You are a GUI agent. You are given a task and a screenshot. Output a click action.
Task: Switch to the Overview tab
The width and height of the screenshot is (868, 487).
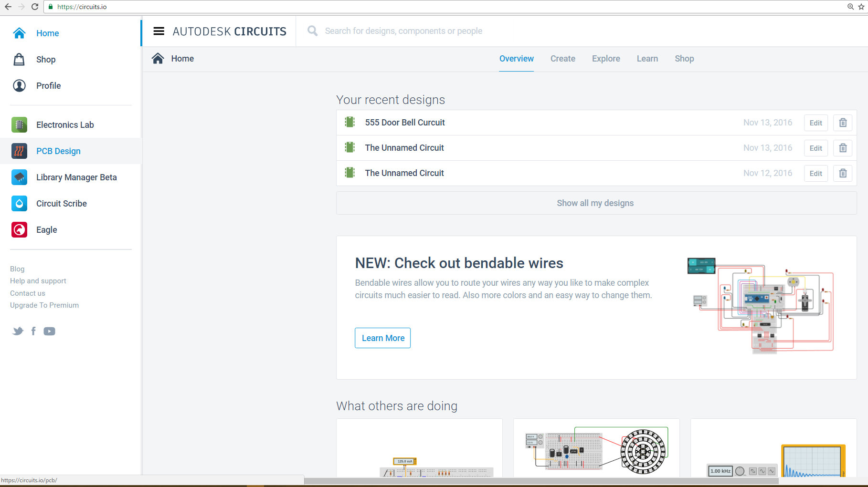pyautogui.click(x=517, y=59)
